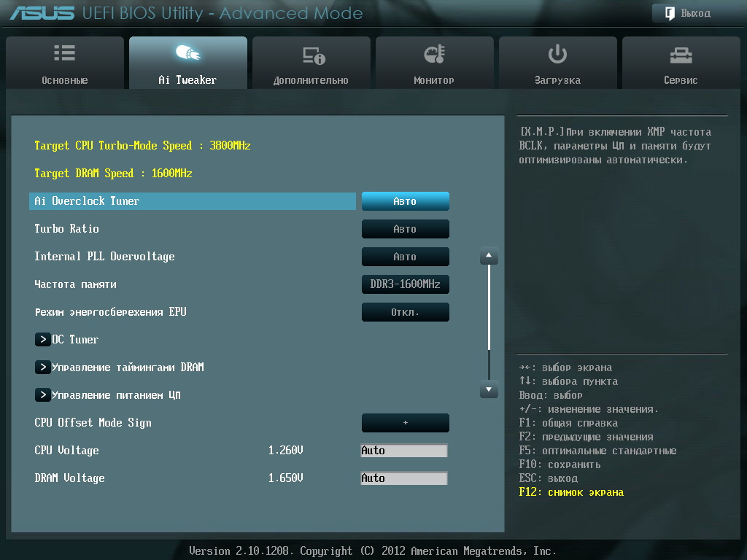Image resolution: width=747 pixels, height=560 pixels.
Task: Go to the Монитор tab
Action: coord(435,63)
